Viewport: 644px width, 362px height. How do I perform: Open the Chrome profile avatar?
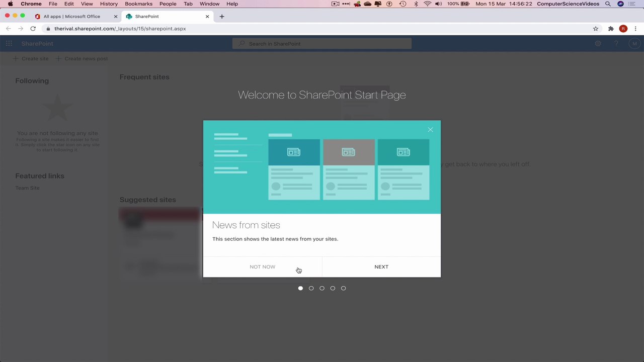[x=623, y=29]
